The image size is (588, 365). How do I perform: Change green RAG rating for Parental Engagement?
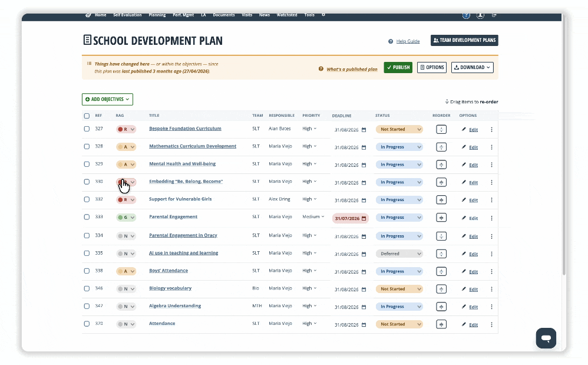[x=126, y=218]
